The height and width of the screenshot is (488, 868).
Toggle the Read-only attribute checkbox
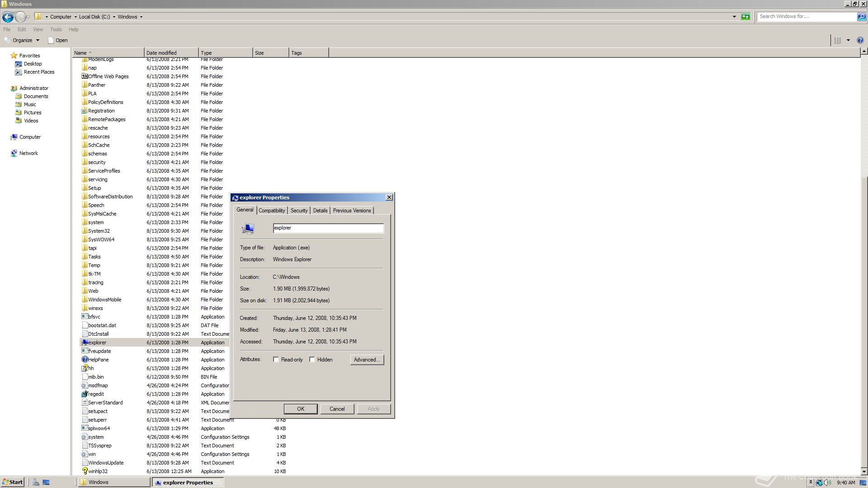pos(276,360)
